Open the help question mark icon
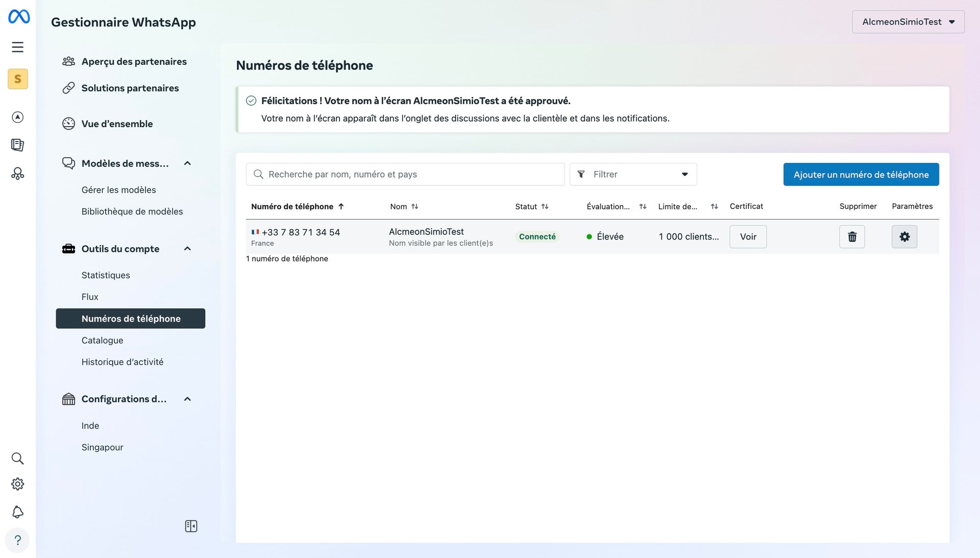The image size is (980, 558). [x=18, y=540]
